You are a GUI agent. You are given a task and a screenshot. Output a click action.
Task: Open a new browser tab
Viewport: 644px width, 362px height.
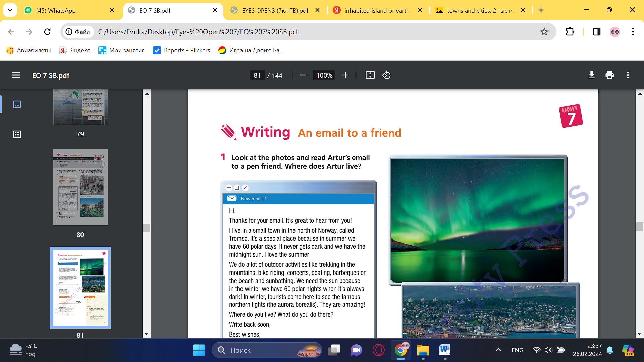541,10
